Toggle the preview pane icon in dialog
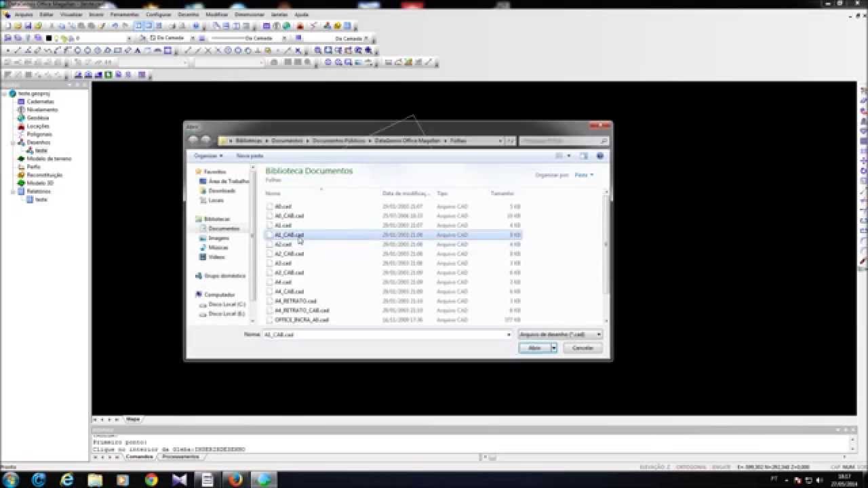This screenshot has width=868, height=488. coord(583,156)
